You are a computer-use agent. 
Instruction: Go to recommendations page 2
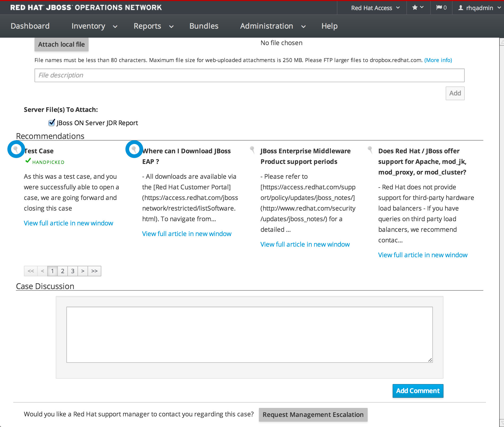63,271
